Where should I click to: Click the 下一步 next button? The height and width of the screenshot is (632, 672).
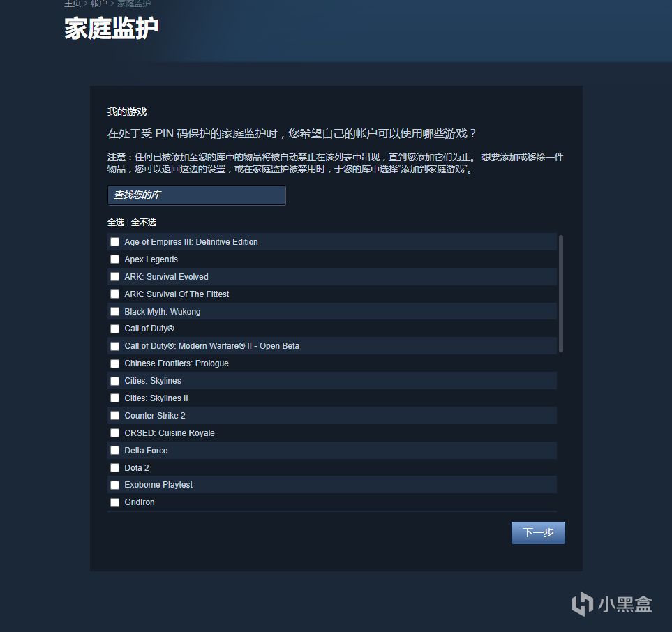point(538,532)
